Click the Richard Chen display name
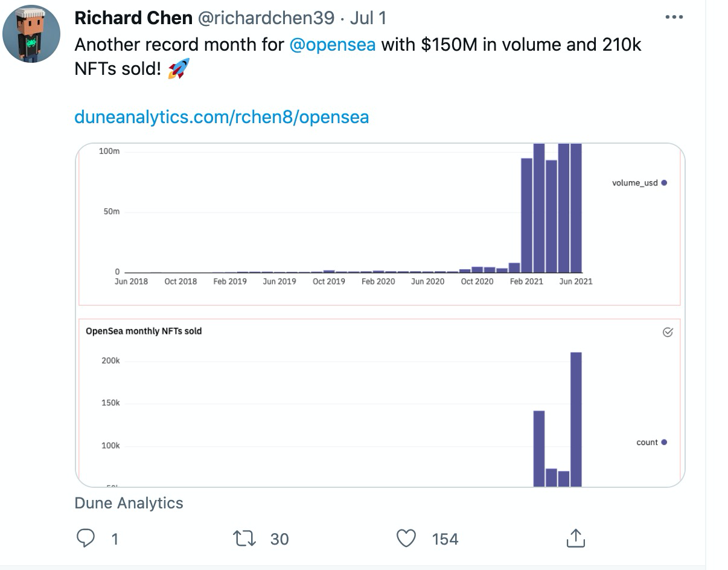Viewport: 728px width, 570px height. pyautogui.click(x=133, y=18)
